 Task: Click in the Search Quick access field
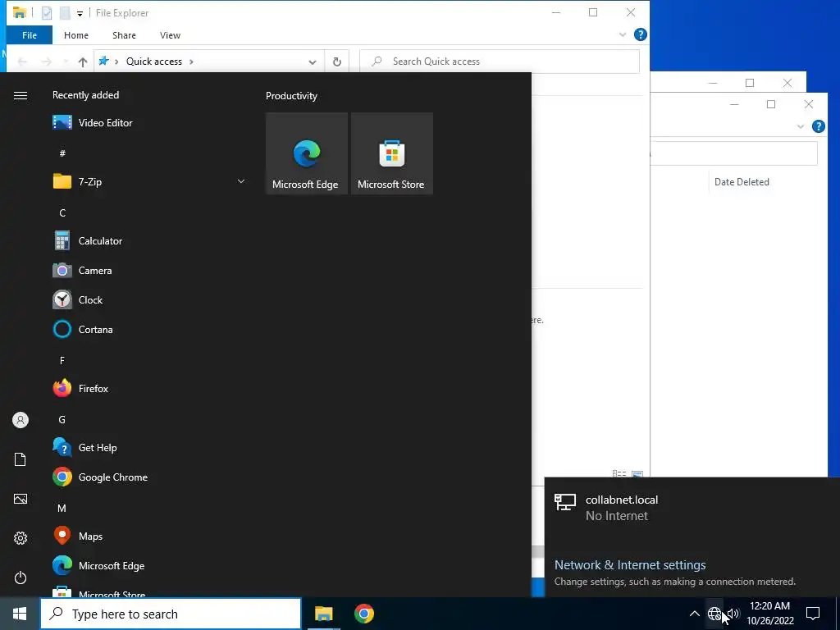click(x=500, y=62)
